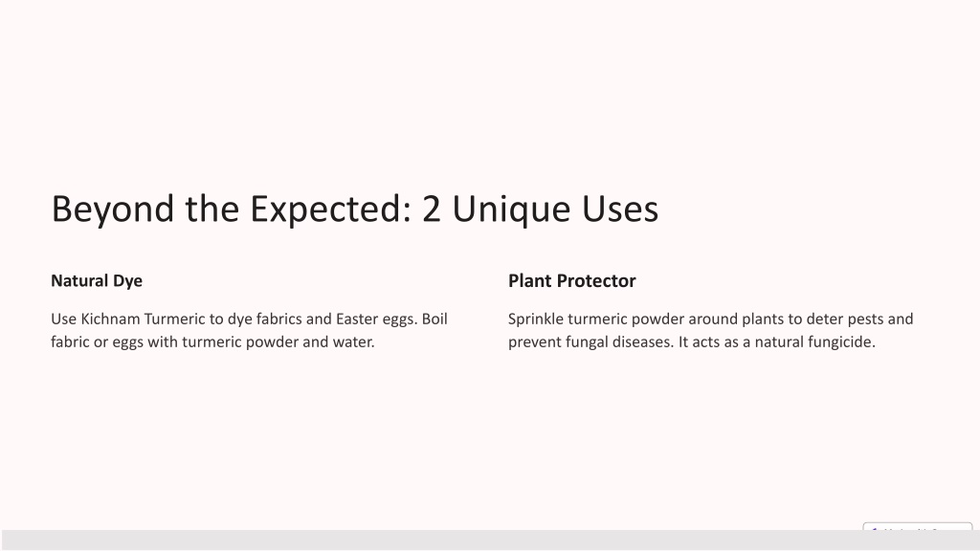Click the 'Natural Dye' heading
Image resolution: width=980 pixels, height=551 pixels.
click(x=97, y=281)
